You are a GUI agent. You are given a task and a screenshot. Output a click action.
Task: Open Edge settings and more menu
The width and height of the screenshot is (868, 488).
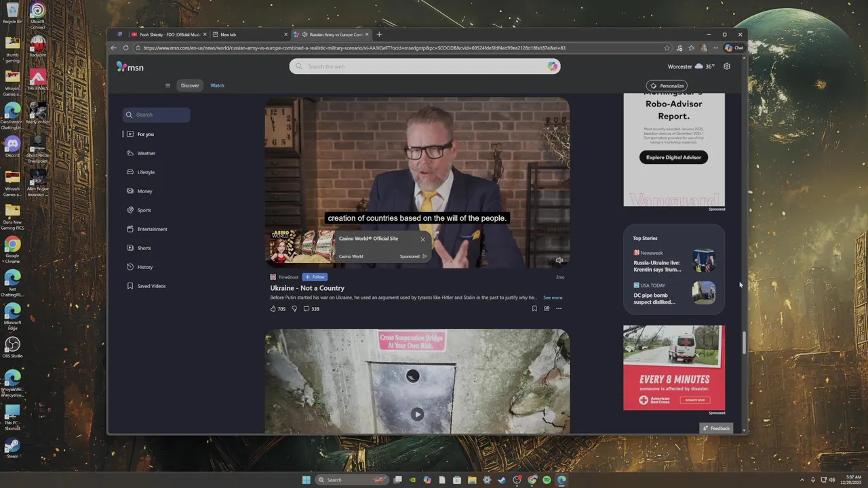click(715, 48)
